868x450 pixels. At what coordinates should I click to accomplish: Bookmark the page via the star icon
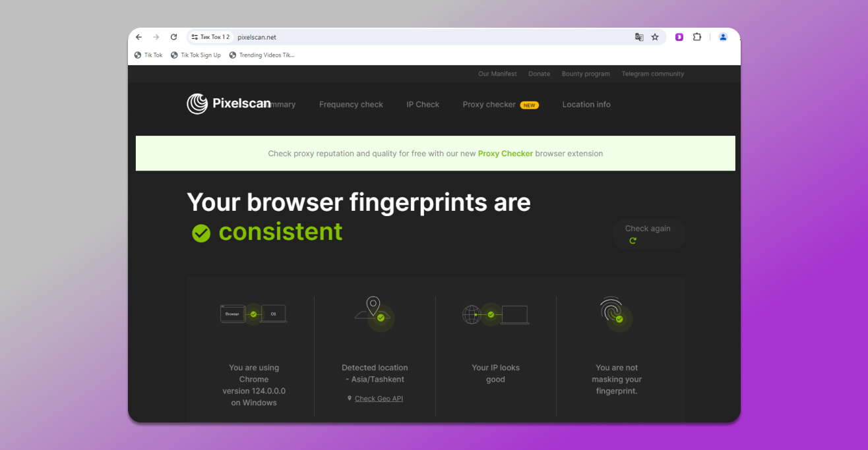(655, 37)
